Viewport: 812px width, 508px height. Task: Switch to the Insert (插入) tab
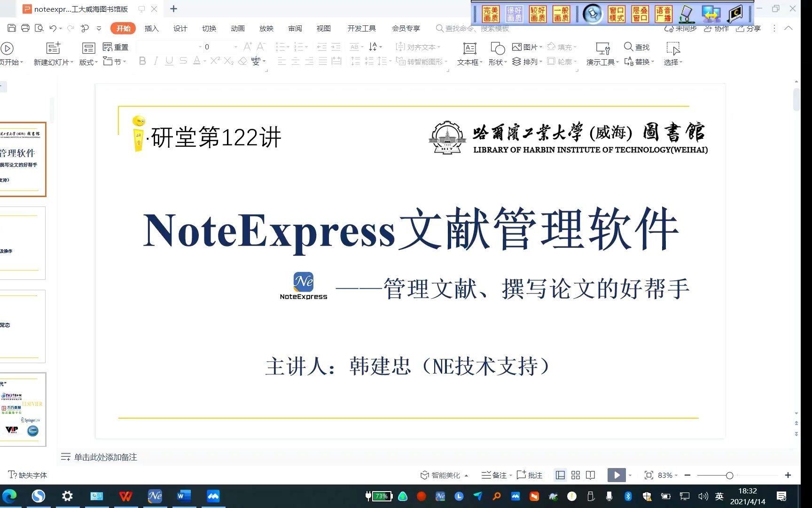[x=151, y=28]
